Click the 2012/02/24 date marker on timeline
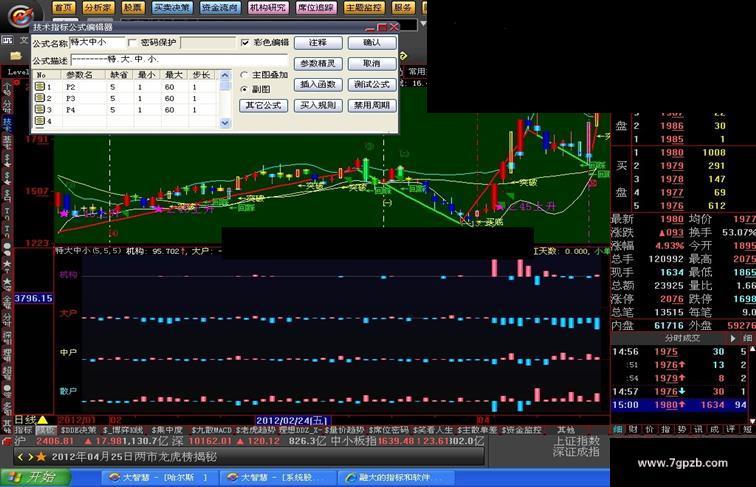756x487 pixels. (292, 420)
